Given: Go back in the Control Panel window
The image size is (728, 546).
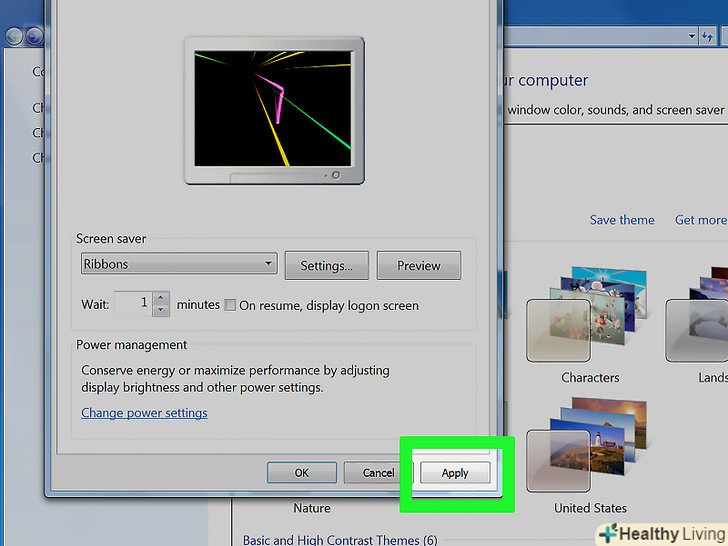Looking at the screenshot, I should click(x=14, y=36).
